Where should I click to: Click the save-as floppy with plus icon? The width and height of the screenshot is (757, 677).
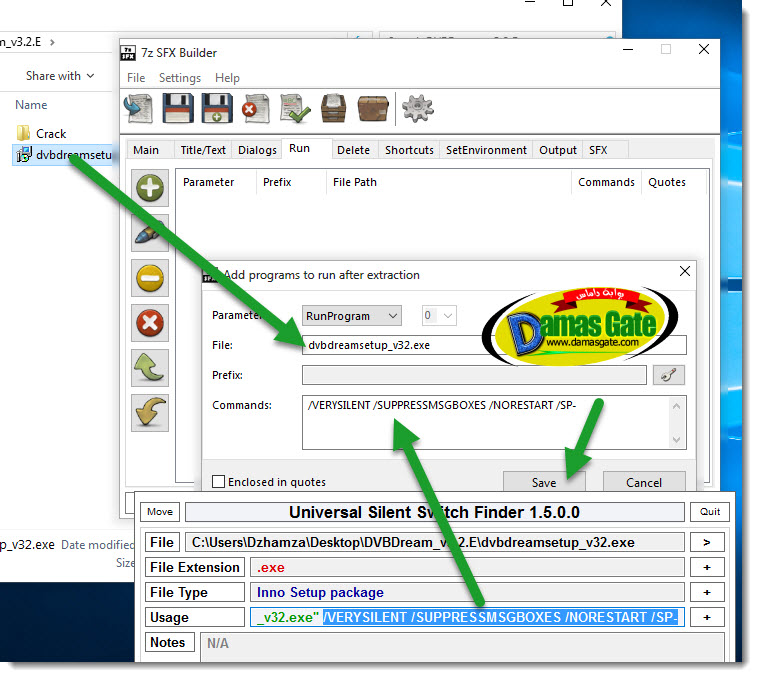[217, 109]
